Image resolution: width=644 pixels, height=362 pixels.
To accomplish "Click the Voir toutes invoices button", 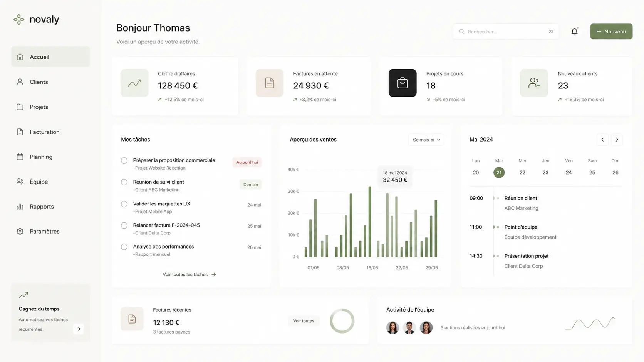I will click(304, 321).
